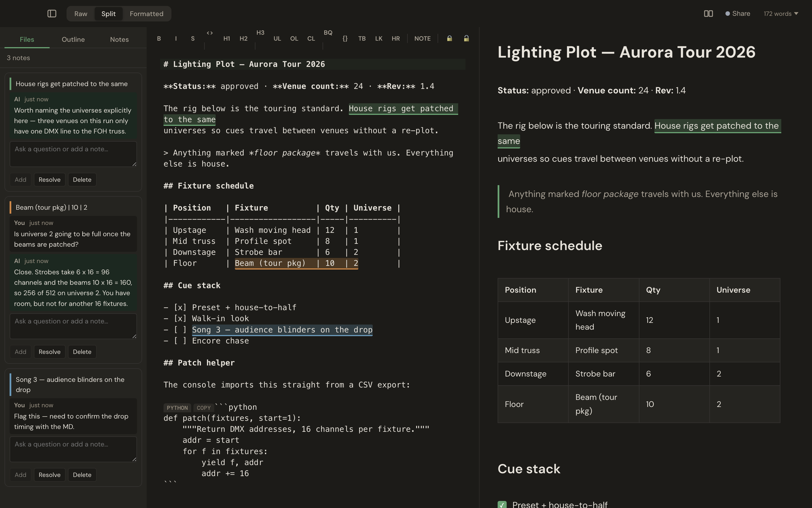This screenshot has height=508, width=812.
Task: Click highlighted 'Song 3 — audience blinders' line in editor
Action: (x=282, y=330)
